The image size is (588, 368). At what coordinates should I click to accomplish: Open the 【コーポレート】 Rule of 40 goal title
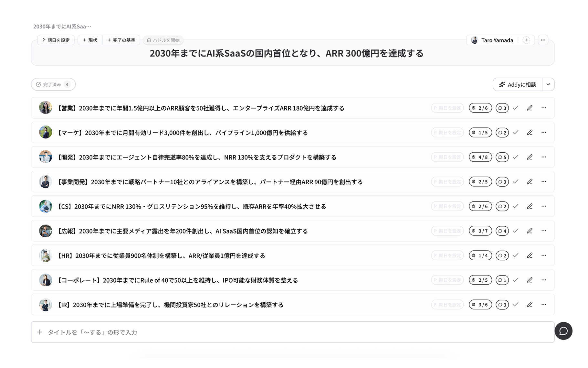[177, 280]
